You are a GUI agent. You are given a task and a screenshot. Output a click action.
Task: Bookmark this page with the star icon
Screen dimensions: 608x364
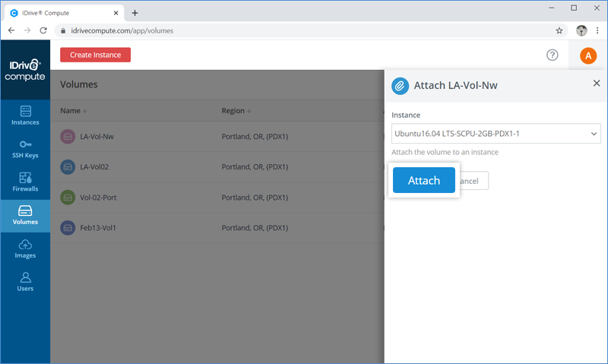click(x=559, y=30)
